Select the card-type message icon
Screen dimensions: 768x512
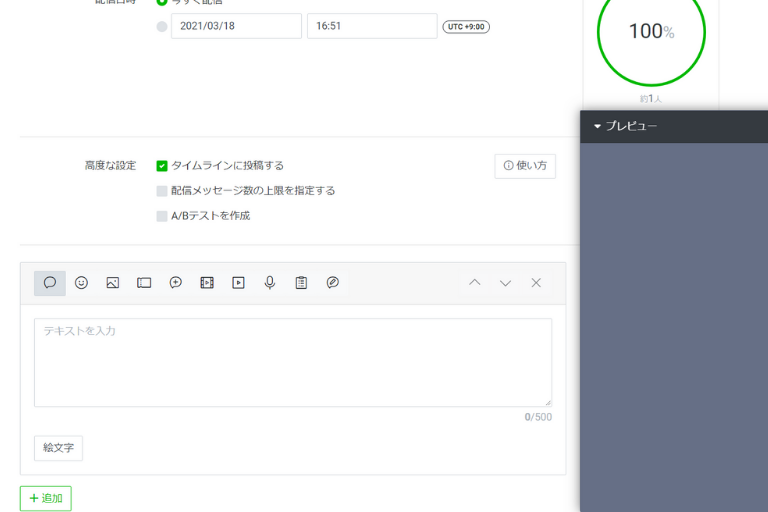333,283
